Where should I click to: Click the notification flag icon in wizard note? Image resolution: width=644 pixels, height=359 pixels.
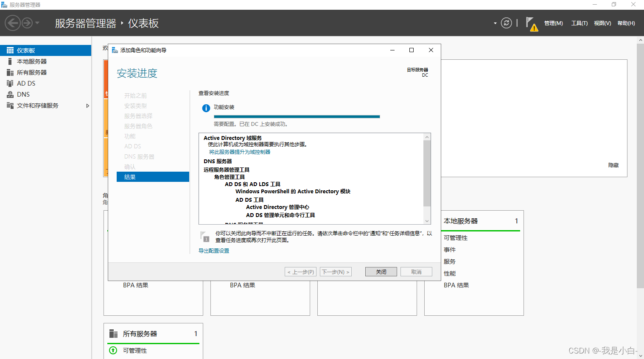pyautogui.click(x=205, y=237)
